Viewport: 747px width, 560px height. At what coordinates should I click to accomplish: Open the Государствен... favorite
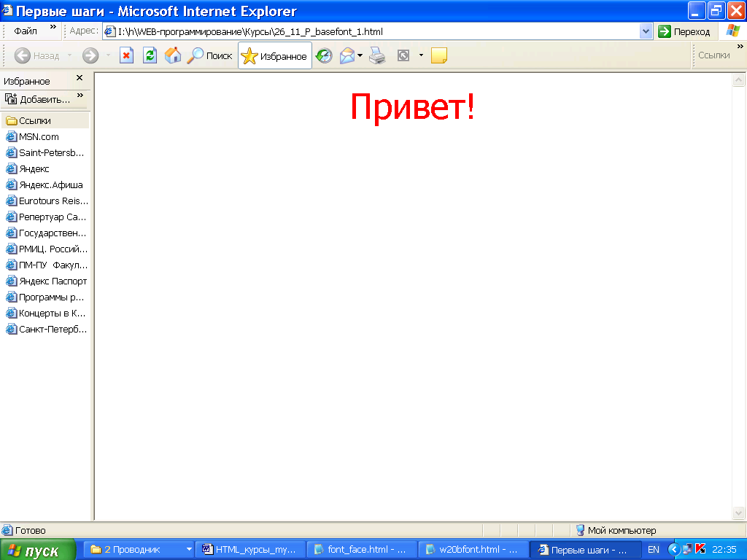click(46, 233)
